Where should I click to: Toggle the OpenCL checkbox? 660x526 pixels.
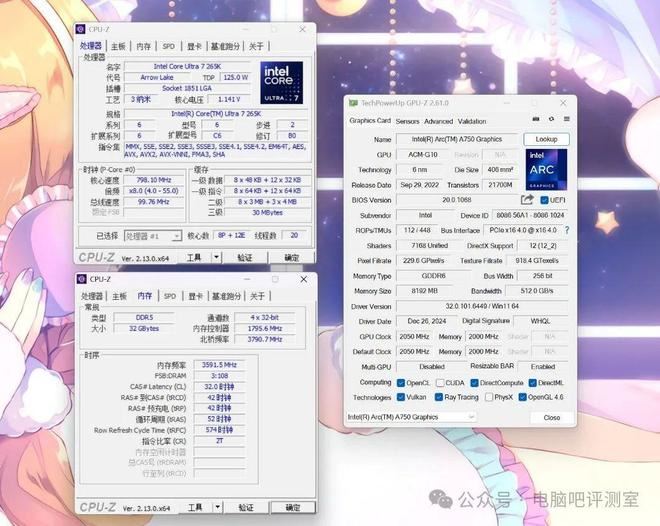pyautogui.click(x=401, y=383)
